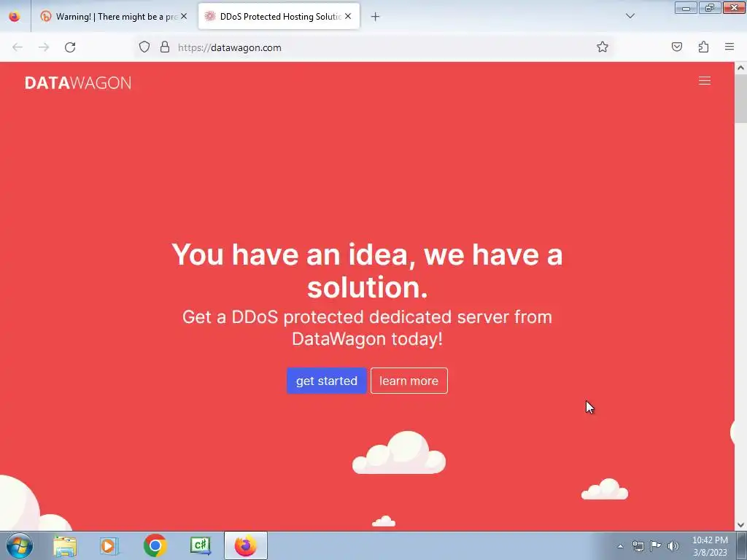Close the Warning! tab

tap(184, 17)
